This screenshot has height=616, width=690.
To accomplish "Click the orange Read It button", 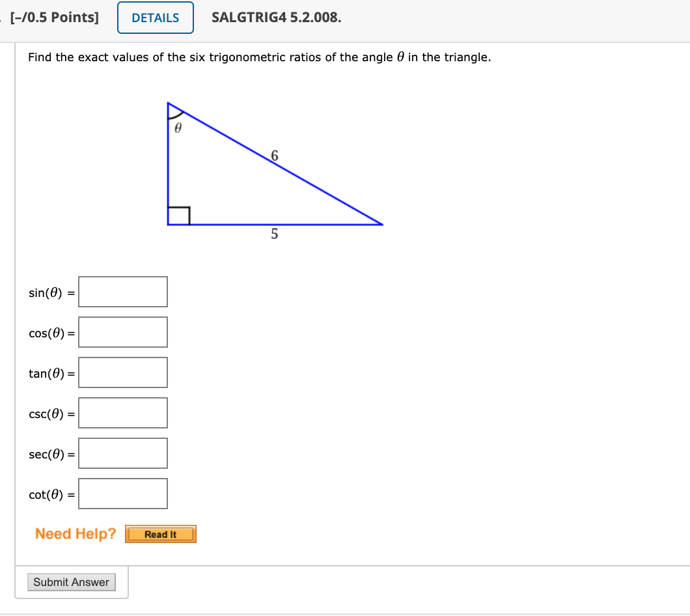I will pyautogui.click(x=160, y=534).
